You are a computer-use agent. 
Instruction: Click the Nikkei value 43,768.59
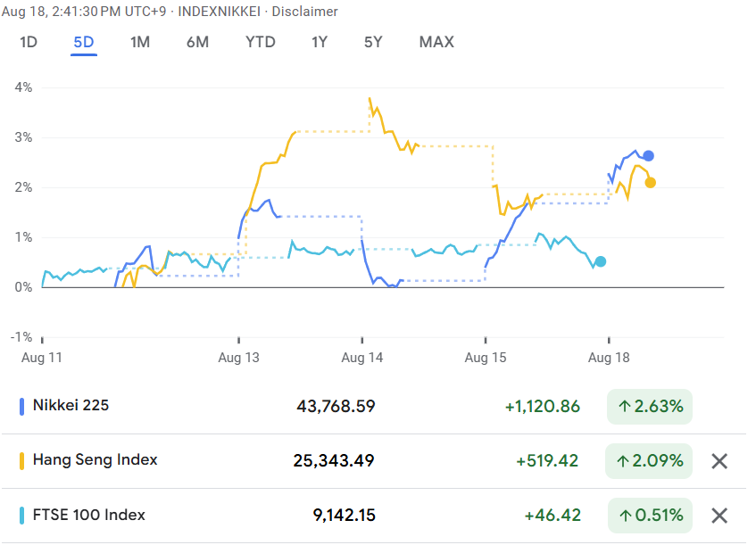point(336,406)
